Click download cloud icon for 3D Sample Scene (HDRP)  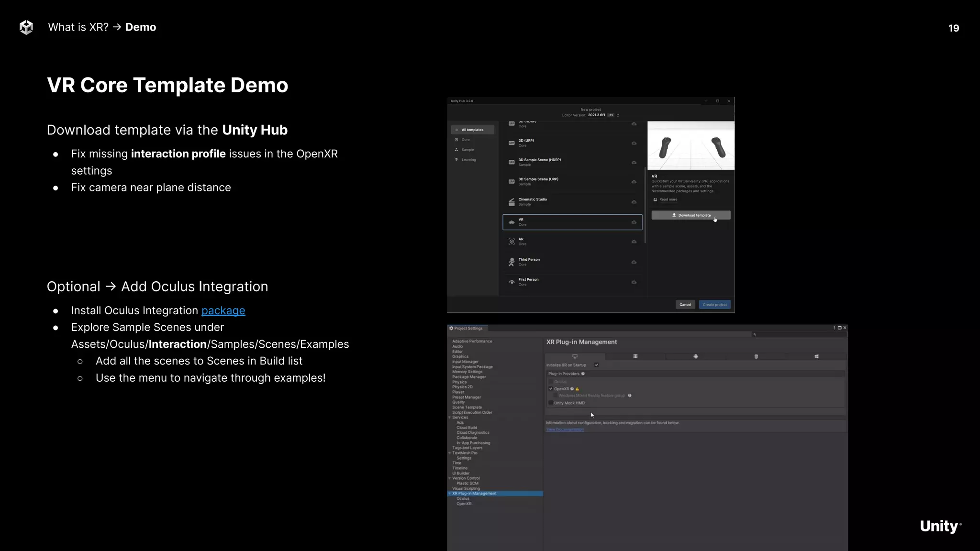pyautogui.click(x=634, y=163)
